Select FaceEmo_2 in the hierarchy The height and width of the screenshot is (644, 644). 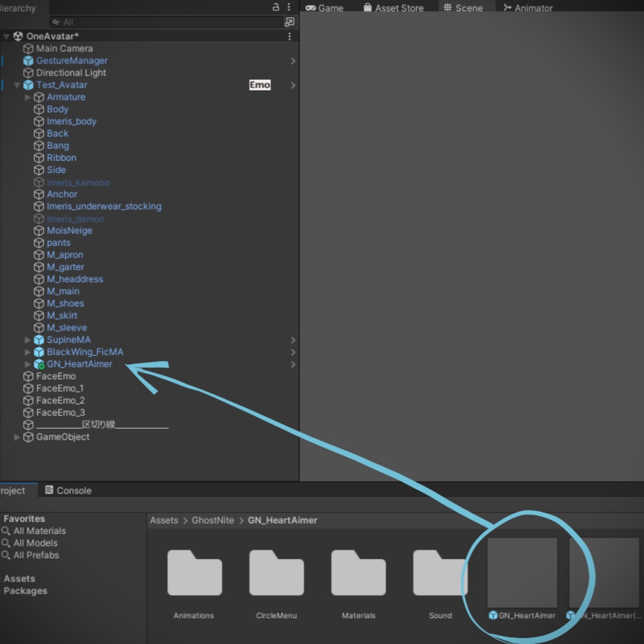pyautogui.click(x=60, y=401)
